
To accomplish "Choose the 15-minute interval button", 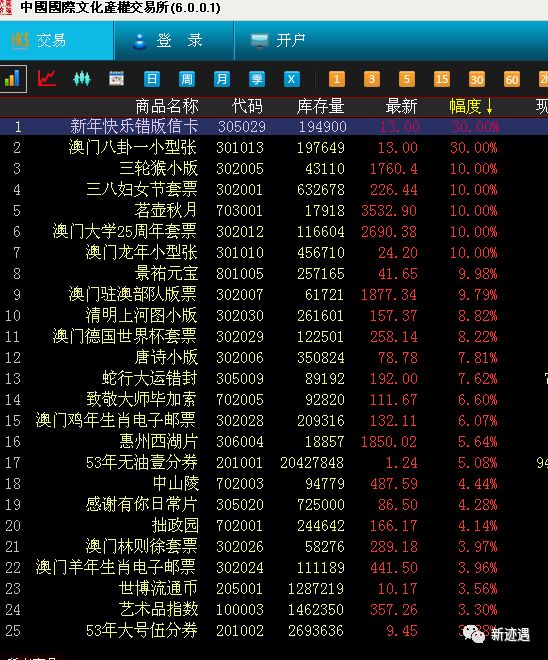I will [442, 80].
